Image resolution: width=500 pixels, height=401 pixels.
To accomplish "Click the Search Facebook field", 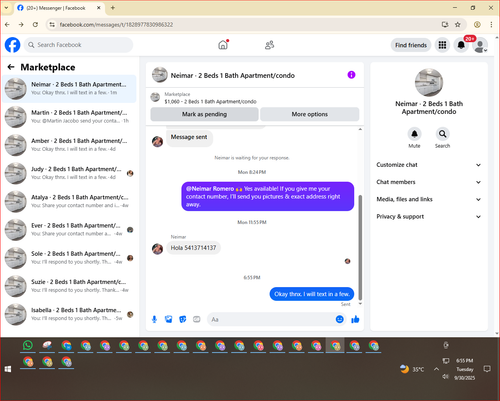I will pyautogui.click(x=79, y=45).
